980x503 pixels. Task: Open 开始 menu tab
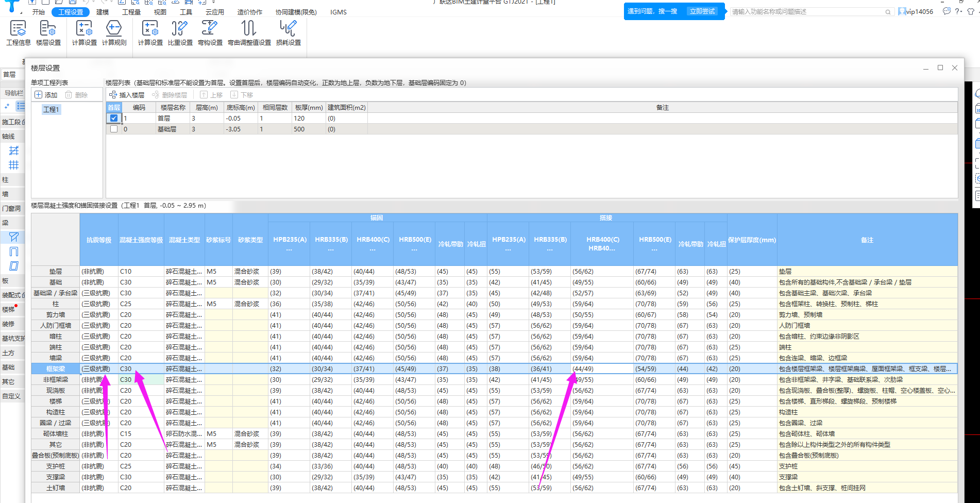tap(39, 12)
